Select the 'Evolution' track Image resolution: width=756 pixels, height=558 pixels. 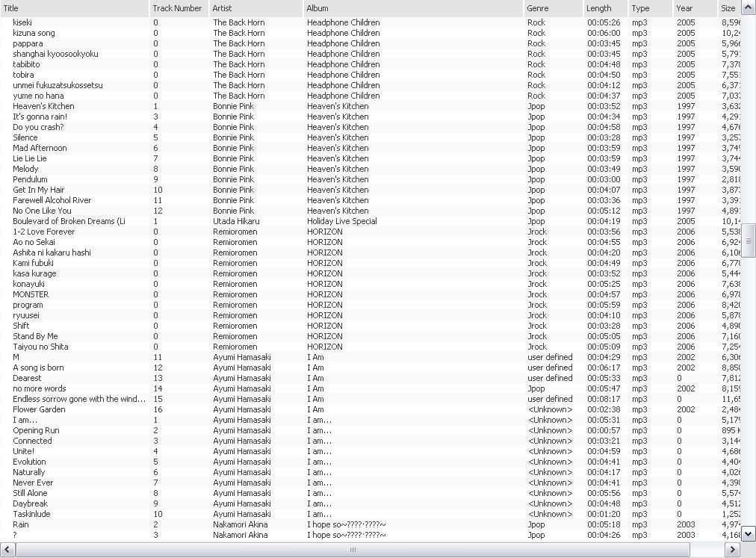(29, 462)
